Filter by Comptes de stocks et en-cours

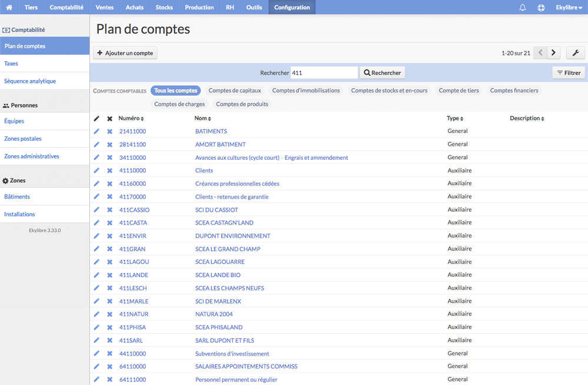click(x=389, y=91)
